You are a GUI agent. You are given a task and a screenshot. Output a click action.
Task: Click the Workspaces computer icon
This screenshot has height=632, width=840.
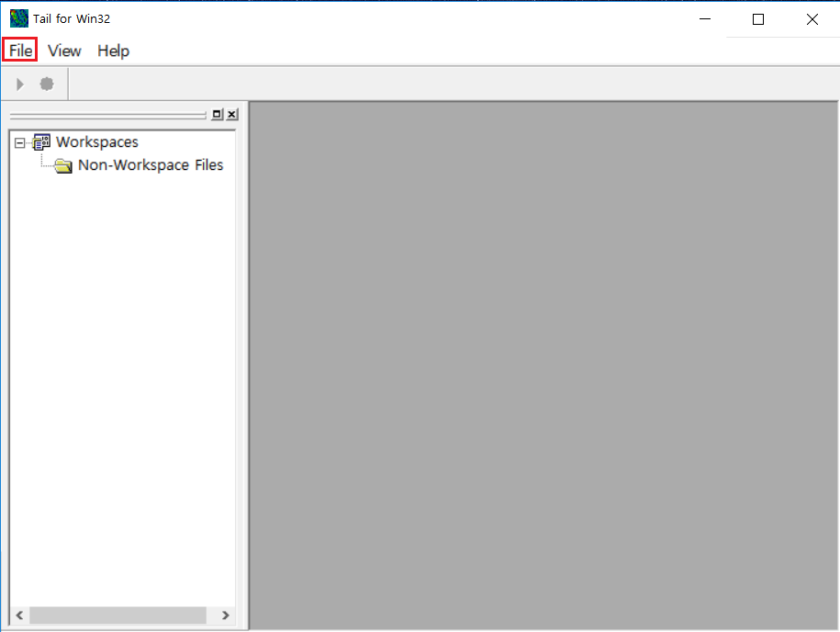pyautogui.click(x=41, y=142)
